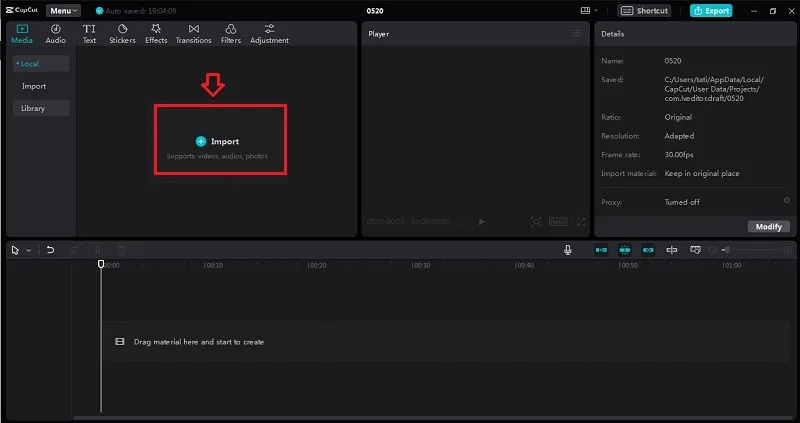800x423 pixels.
Task: Switch to the Audio tab
Action: pos(56,34)
